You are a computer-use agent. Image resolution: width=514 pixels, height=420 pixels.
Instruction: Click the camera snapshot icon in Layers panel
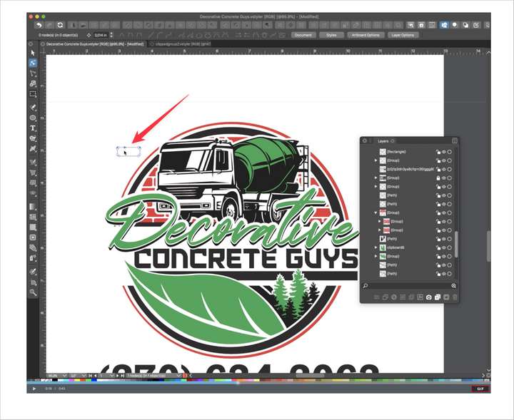pyautogui.click(x=429, y=297)
